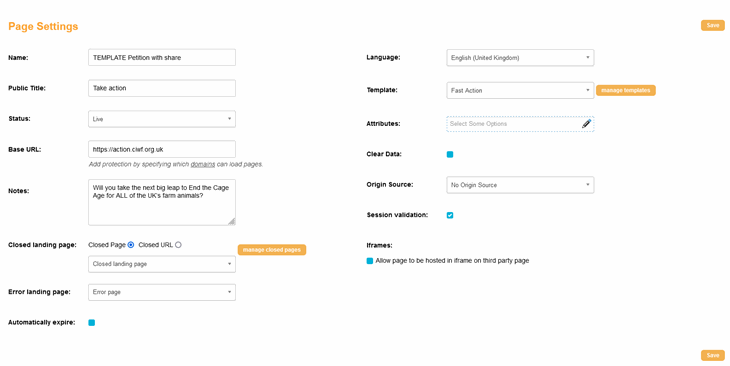730x366 pixels.
Task: Tick the Automatically expire checkbox
Action: [x=92, y=323]
